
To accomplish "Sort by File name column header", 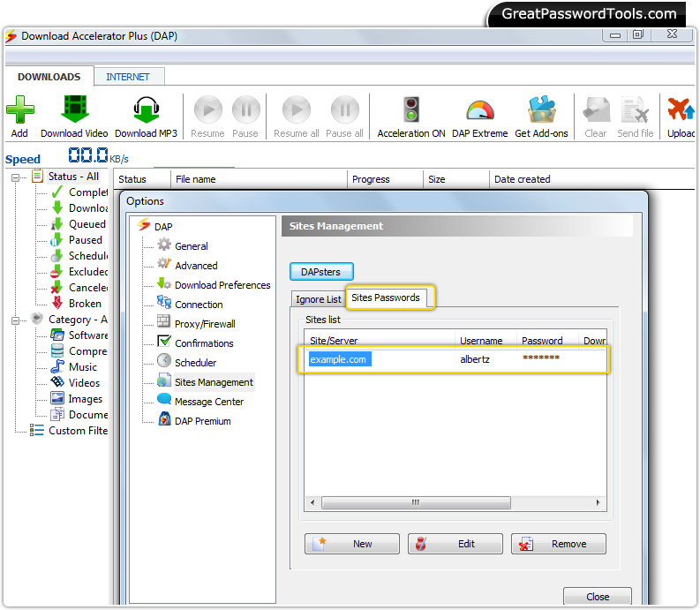I will tap(259, 179).
